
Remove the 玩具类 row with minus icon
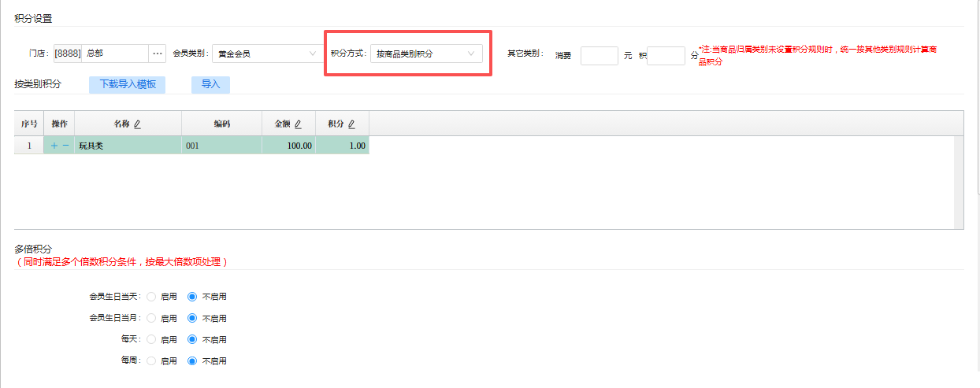(x=66, y=146)
